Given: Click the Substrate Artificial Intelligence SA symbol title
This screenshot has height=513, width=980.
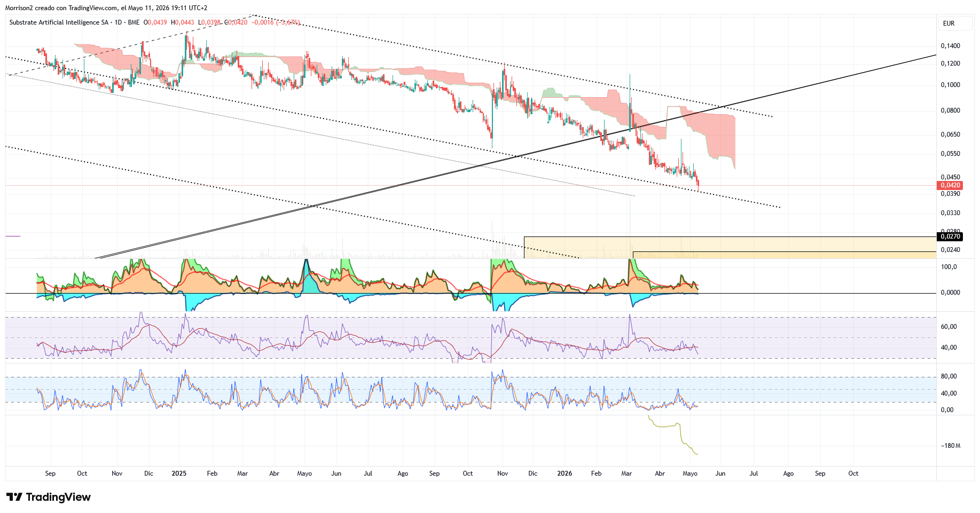Looking at the screenshot, I should point(59,22).
